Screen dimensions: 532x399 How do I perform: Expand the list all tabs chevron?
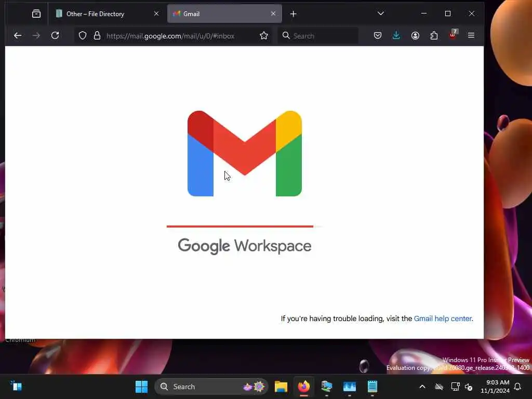click(381, 14)
